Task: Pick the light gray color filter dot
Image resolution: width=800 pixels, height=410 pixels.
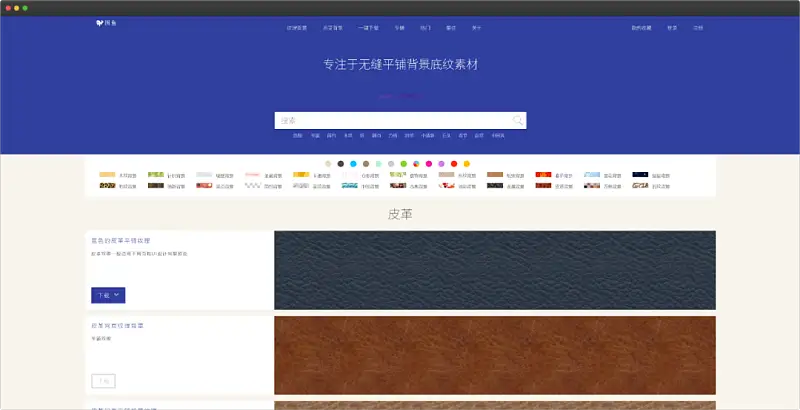Action: coord(391,164)
